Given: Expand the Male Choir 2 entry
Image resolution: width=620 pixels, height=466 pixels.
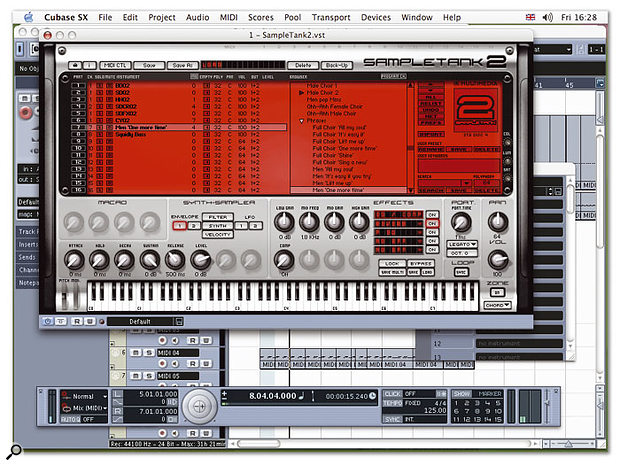Looking at the screenshot, I should point(301,92).
